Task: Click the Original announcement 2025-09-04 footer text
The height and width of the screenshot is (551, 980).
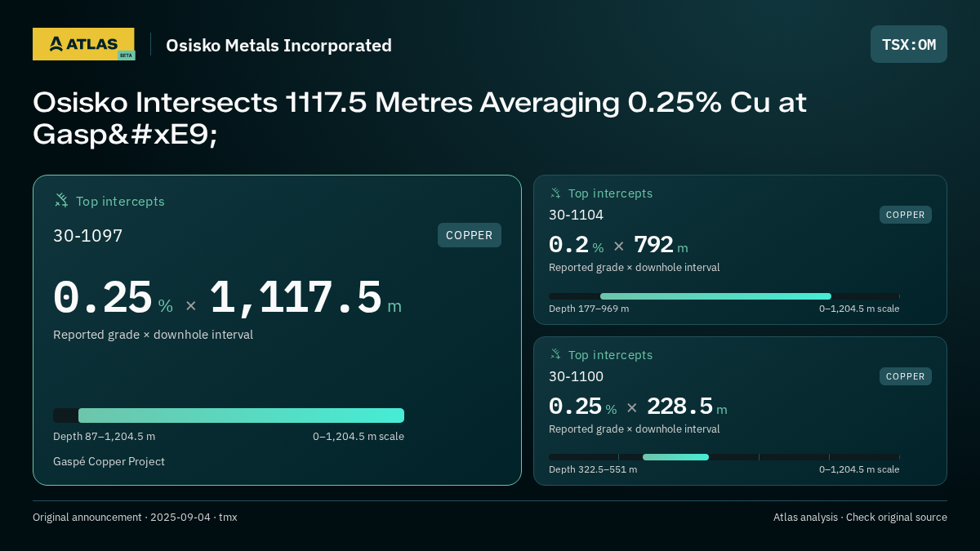Action: (x=135, y=518)
